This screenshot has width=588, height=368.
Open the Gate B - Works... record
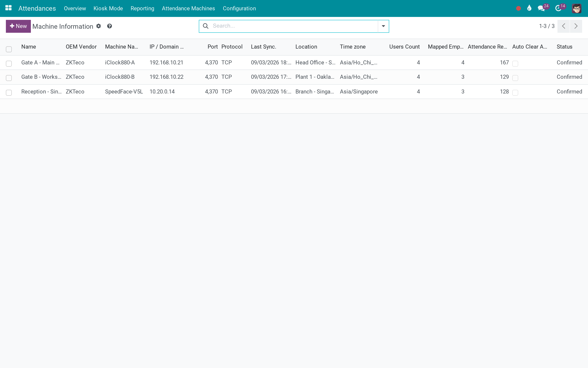[41, 77]
